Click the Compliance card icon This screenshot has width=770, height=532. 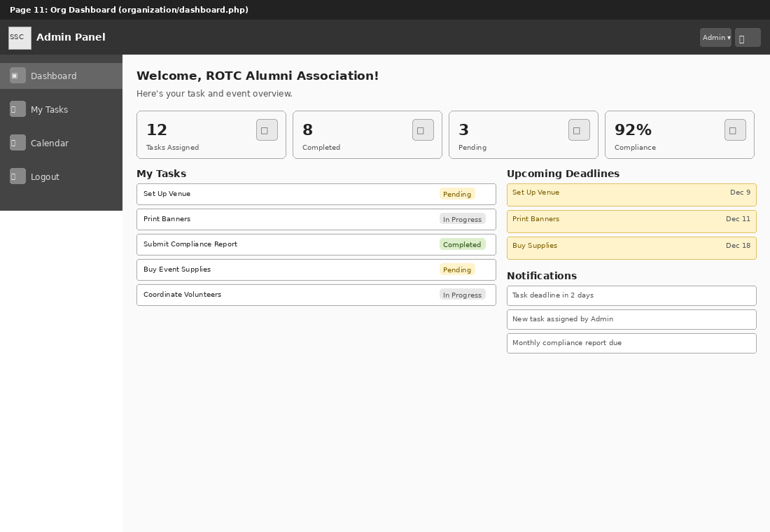click(x=736, y=130)
